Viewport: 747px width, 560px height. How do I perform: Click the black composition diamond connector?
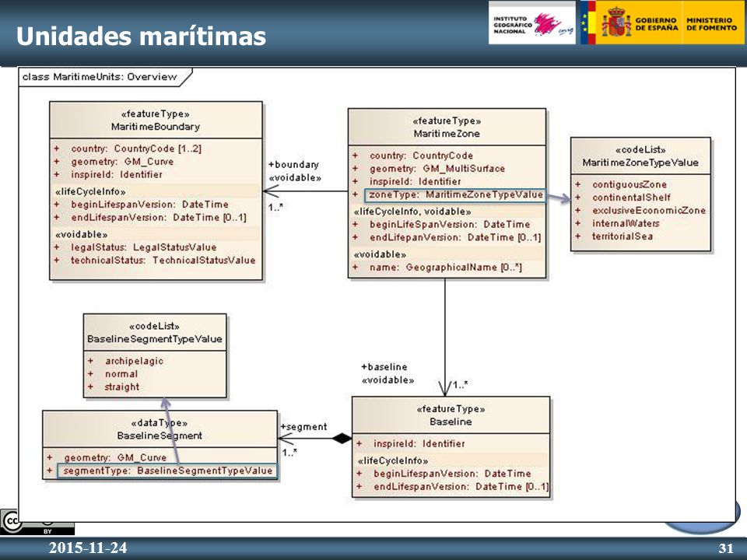pyautogui.click(x=341, y=439)
